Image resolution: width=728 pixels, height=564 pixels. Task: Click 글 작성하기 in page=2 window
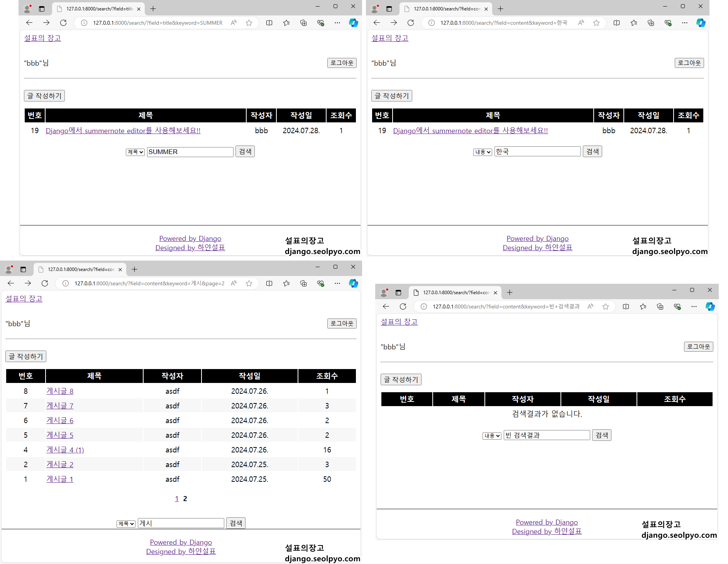[25, 356]
